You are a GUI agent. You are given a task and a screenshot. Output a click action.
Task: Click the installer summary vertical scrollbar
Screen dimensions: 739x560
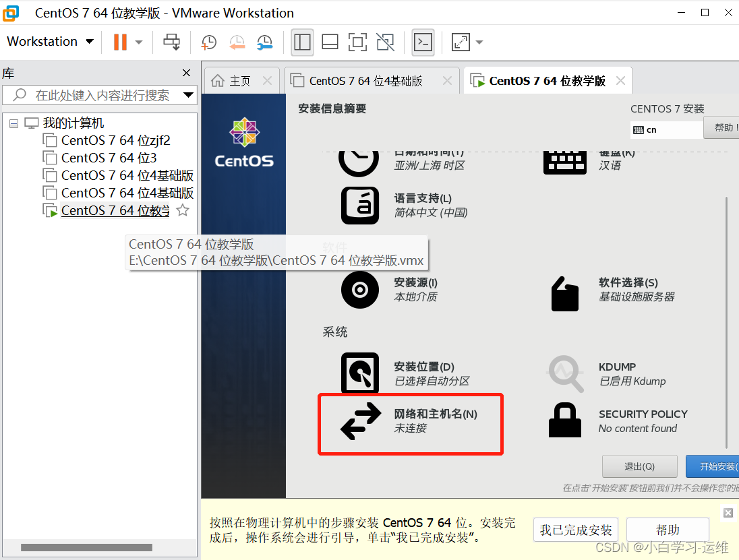pyautogui.click(x=726, y=323)
